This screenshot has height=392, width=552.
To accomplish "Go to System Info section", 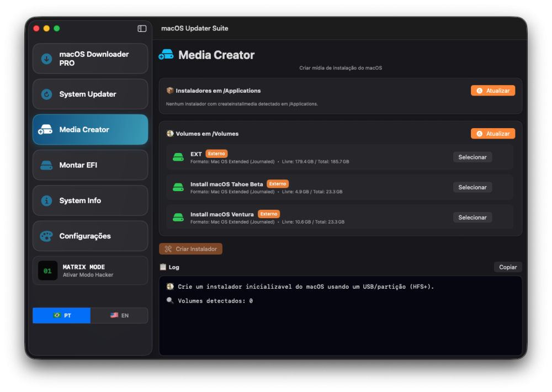I will (x=91, y=201).
